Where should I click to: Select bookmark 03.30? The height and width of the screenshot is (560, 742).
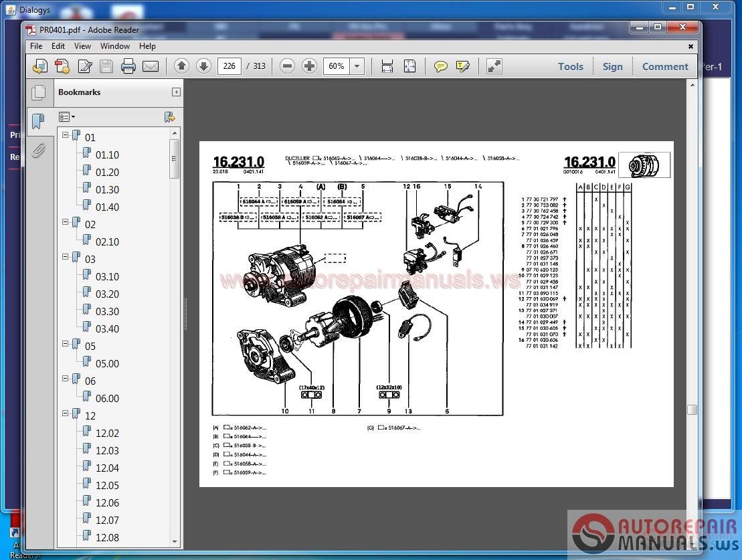[108, 312]
